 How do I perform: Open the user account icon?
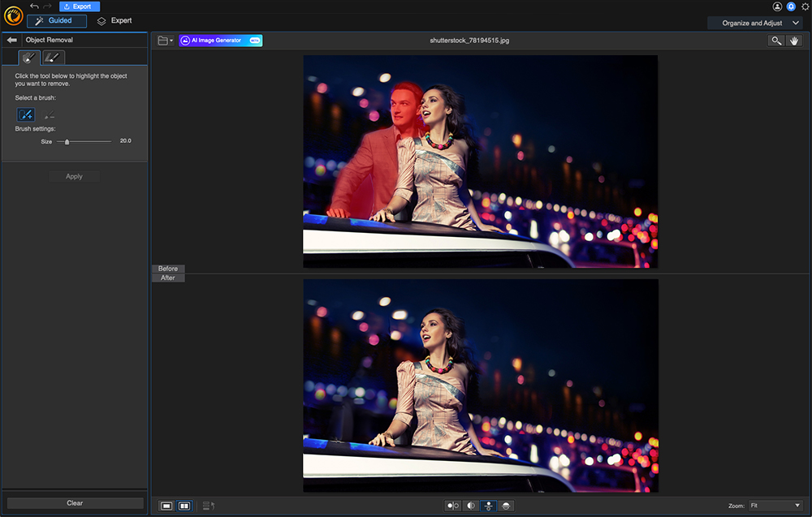[777, 6]
